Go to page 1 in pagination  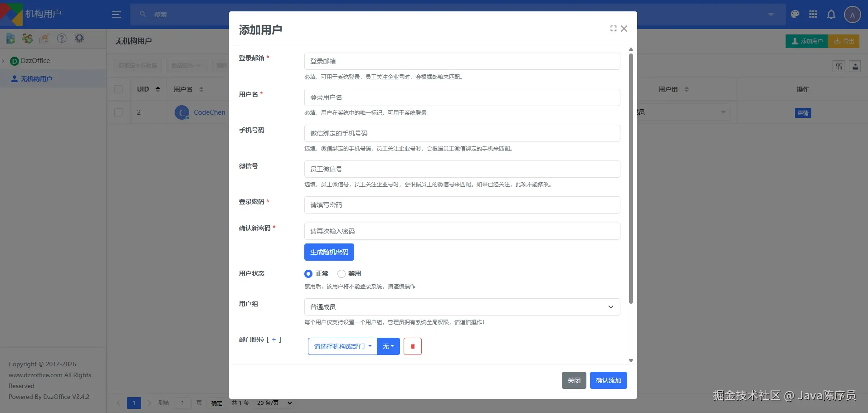pyautogui.click(x=134, y=403)
